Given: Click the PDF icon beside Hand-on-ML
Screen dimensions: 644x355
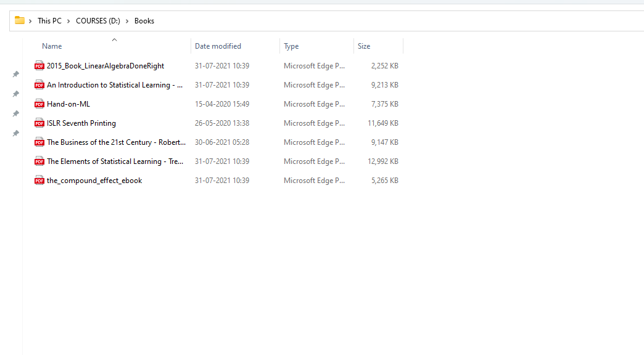Looking at the screenshot, I should [x=39, y=104].
